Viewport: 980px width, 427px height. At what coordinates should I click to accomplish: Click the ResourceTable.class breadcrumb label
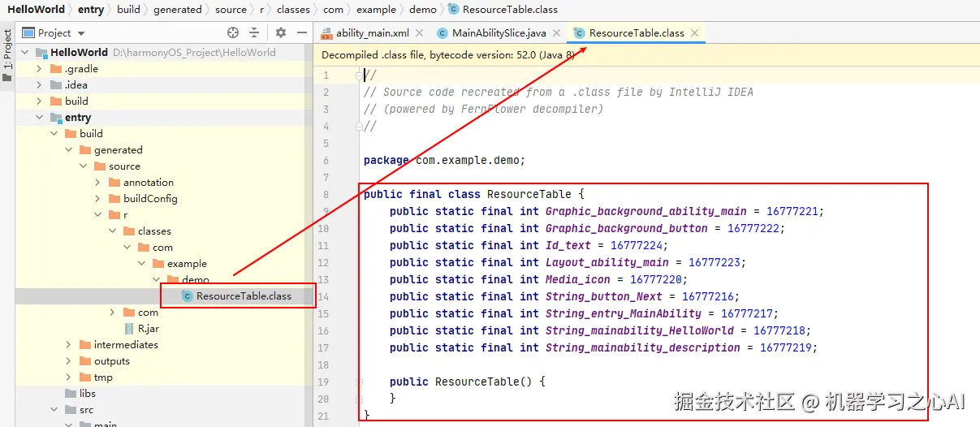[510, 10]
